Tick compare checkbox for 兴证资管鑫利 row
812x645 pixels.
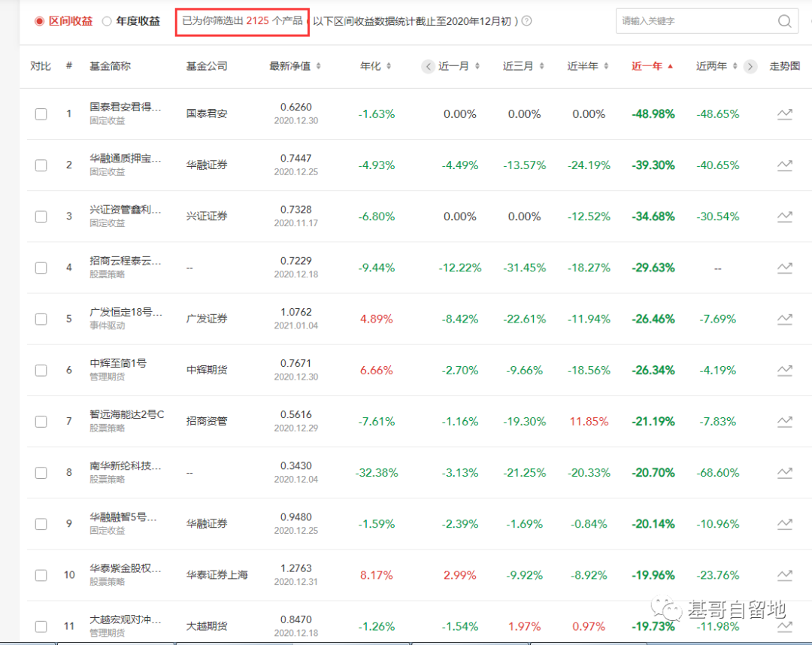tap(41, 217)
